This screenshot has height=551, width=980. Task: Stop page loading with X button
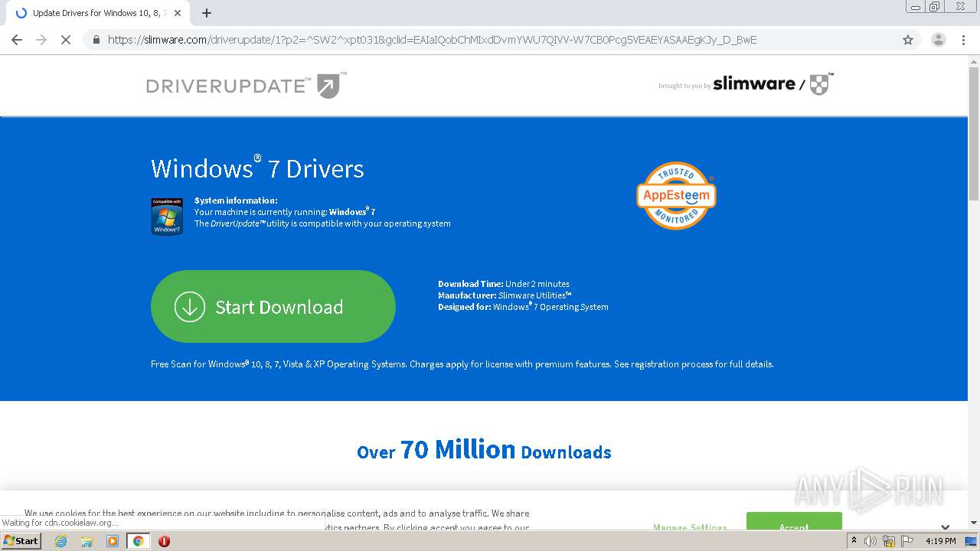[x=66, y=40]
